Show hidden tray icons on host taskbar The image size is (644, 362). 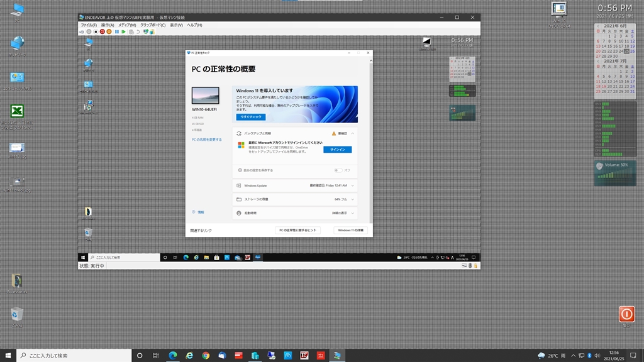tap(574, 356)
